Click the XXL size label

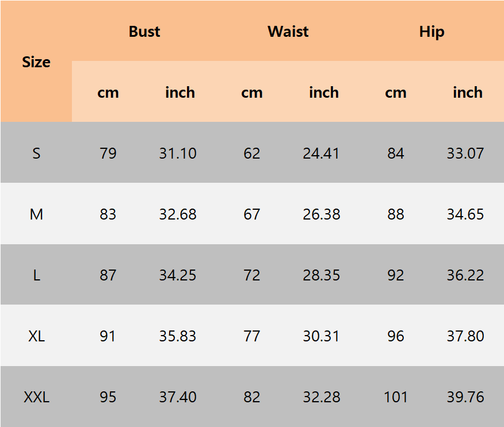click(x=36, y=397)
